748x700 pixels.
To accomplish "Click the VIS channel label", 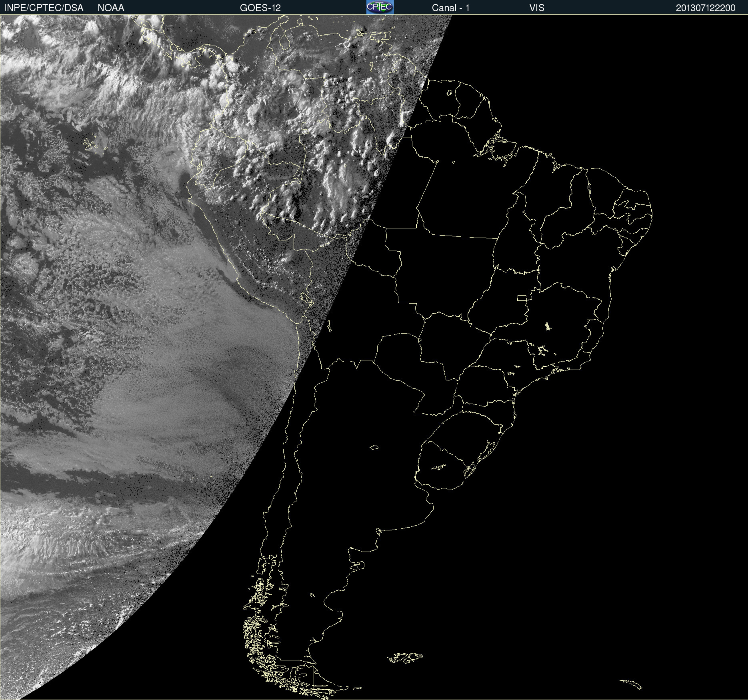I will 536,8.
